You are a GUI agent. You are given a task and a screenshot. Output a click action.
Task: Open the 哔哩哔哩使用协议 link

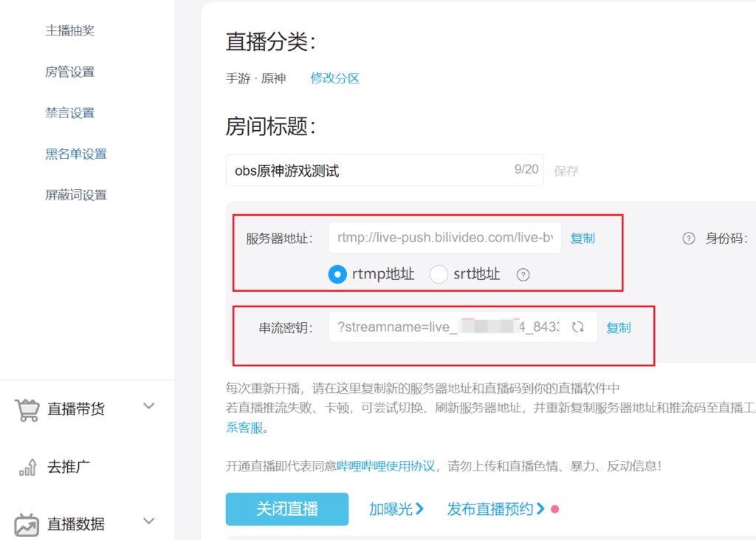385,466
